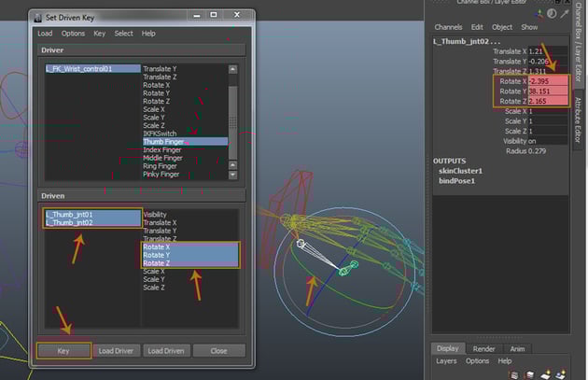This screenshot has width=588, height=380.
Task: Open the Attribute Editor side tab
Action: pos(579,119)
